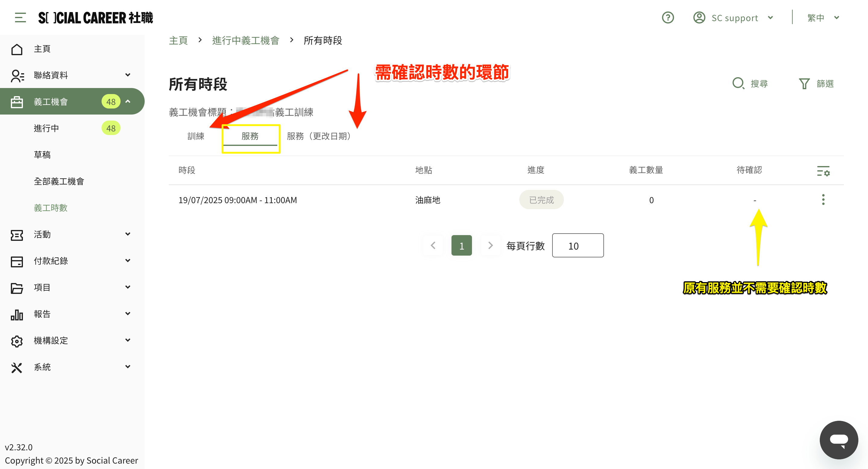
Task: Expand the 活動 sidebar section
Action: coord(128,234)
